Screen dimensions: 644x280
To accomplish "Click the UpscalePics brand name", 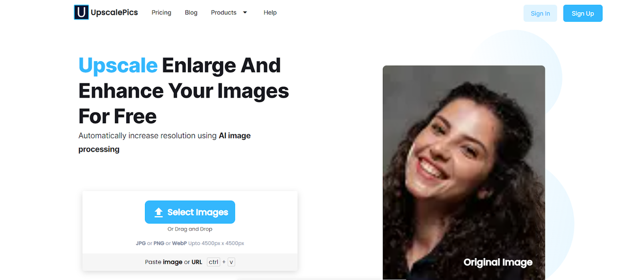I will tap(114, 12).
